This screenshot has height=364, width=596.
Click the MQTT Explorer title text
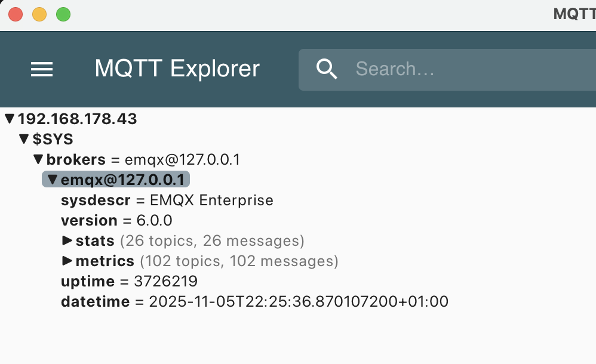point(176,68)
